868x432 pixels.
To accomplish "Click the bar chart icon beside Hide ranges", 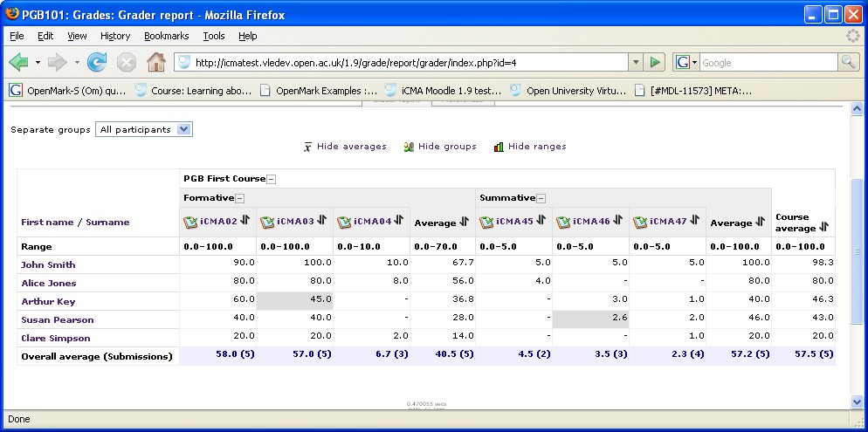I will tap(499, 147).
